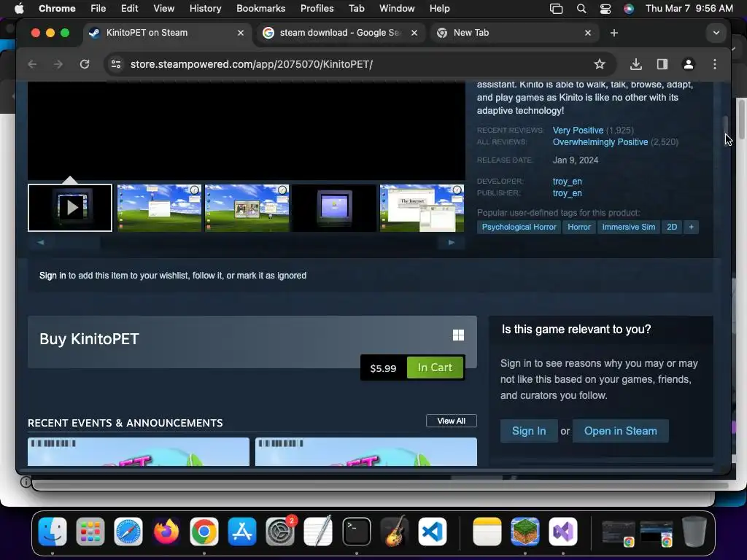The image size is (747, 560).
Task: Open Chrome downloads icon
Action: pos(635,64)
